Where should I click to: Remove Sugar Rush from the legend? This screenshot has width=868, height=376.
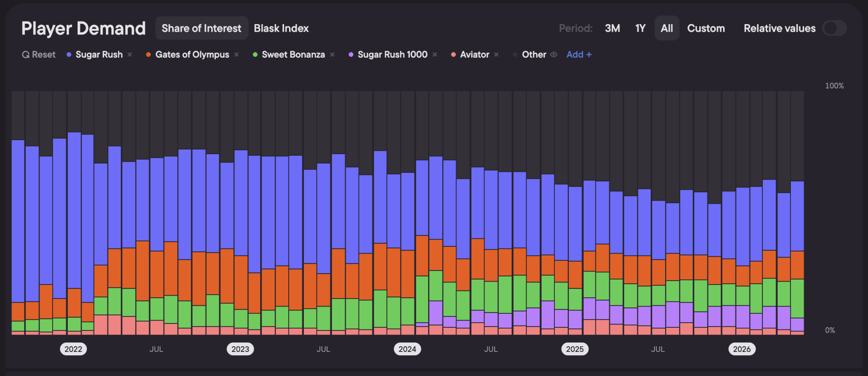(x=130, y=55)
